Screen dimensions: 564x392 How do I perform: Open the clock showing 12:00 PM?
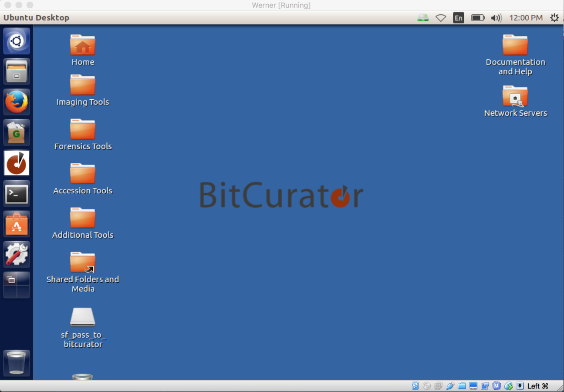coord(526,18)
